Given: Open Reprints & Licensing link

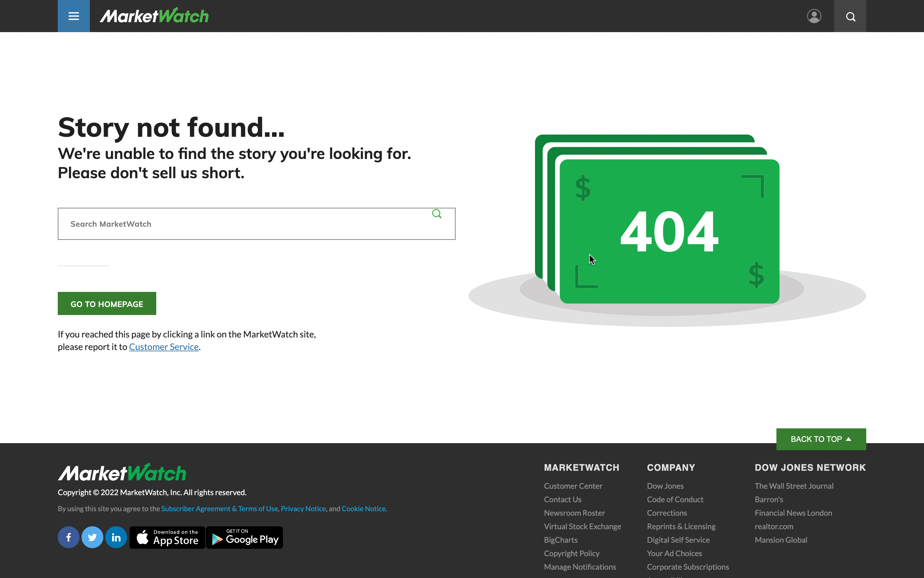Looking at the screenshot, I should 681,526.
